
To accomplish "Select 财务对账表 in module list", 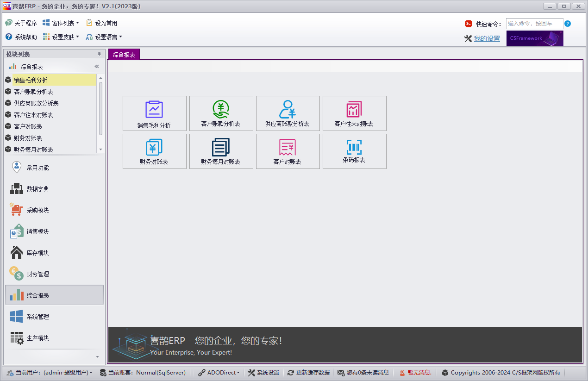I will [x=50, y=138].
